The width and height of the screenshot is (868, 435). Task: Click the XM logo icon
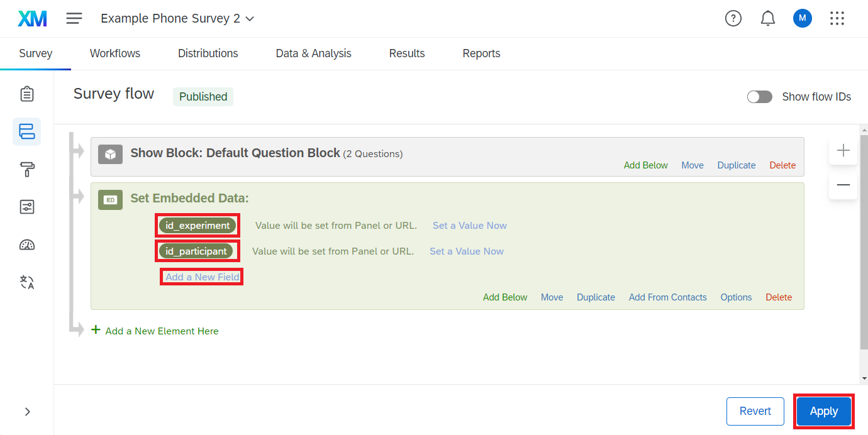coord(32,19)
